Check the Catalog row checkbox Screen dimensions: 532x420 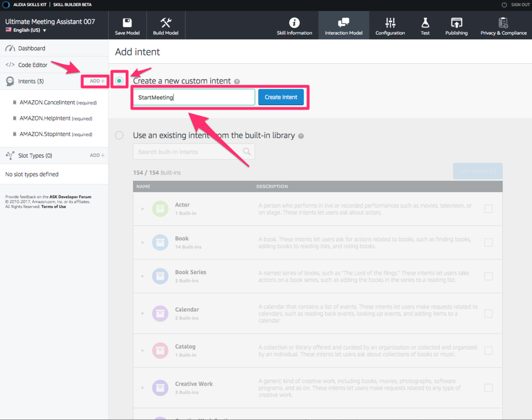488,350
